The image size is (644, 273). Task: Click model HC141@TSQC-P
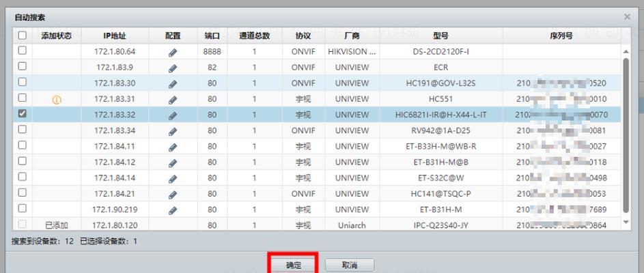click(x=440, y=194)
